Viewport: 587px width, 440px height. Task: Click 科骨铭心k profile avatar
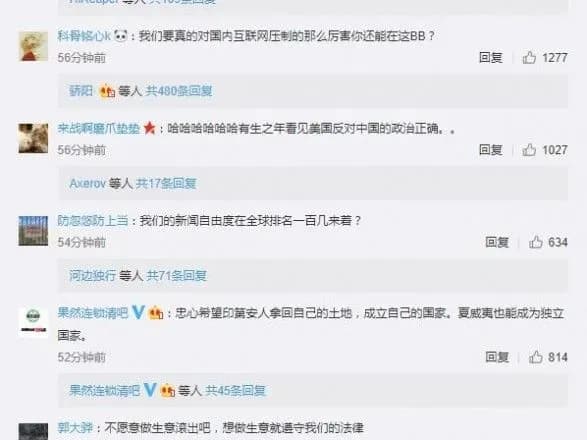tap(33, 46)
